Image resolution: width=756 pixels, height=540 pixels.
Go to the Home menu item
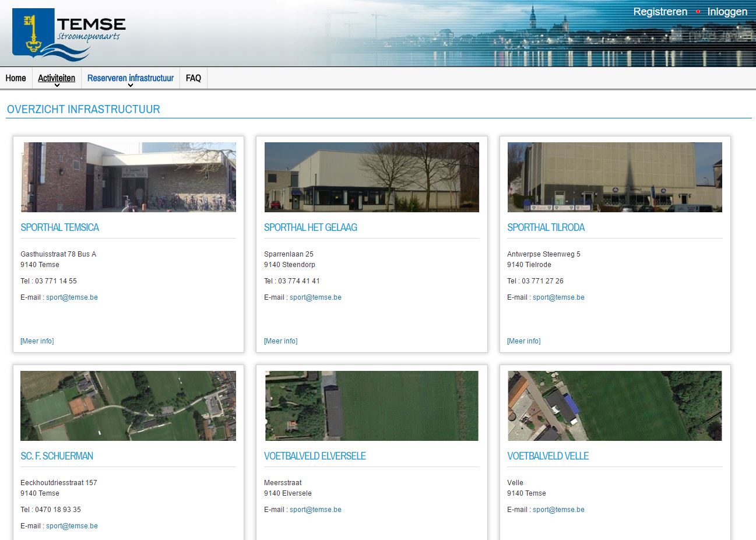pyautogui.click(x=16, y=78)
